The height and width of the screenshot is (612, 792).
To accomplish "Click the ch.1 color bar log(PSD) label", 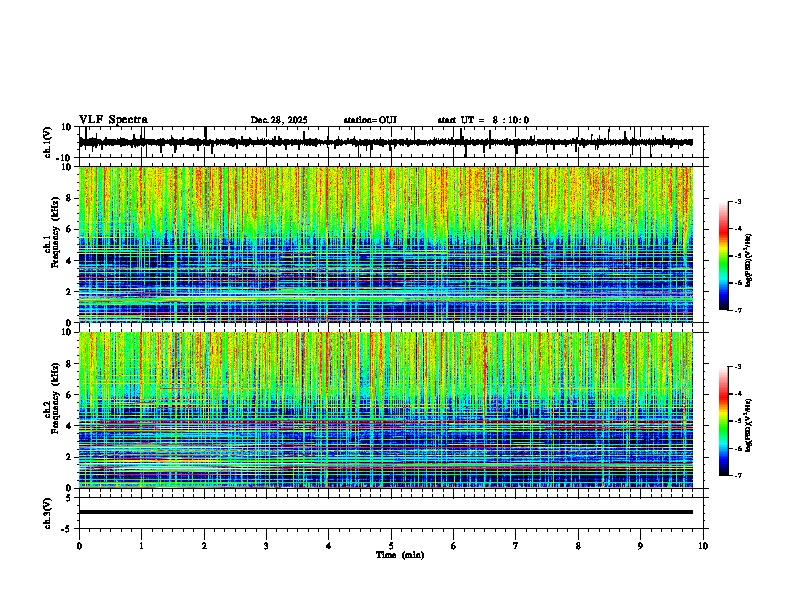I will coord(749,261).
